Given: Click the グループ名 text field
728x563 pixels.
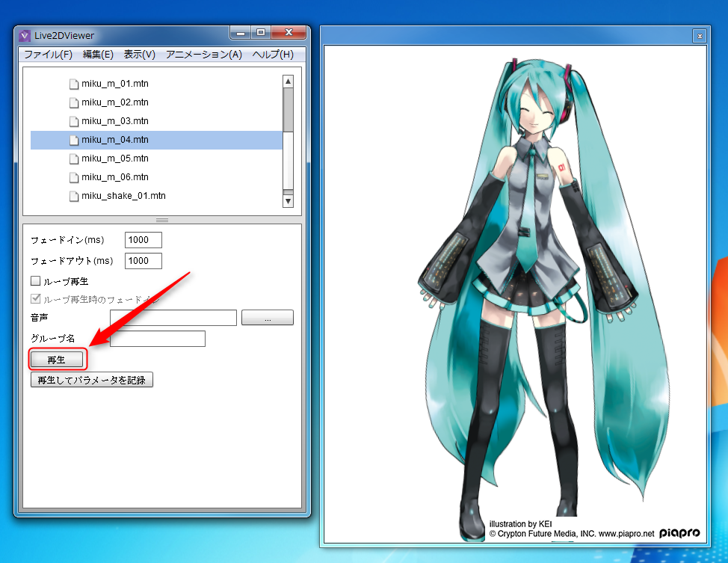Looking at the screenshot, I should (x=158, y=339).
